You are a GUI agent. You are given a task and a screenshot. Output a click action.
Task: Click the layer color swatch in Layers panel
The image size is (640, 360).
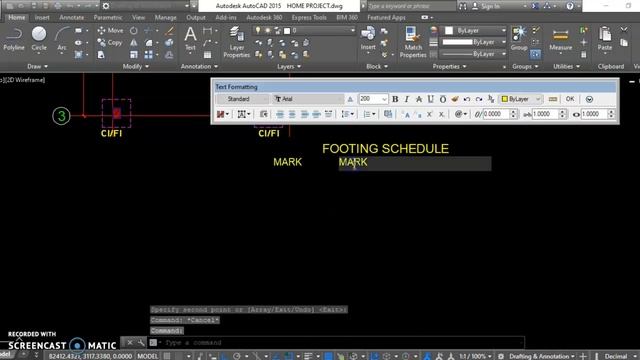click(287, 31)
